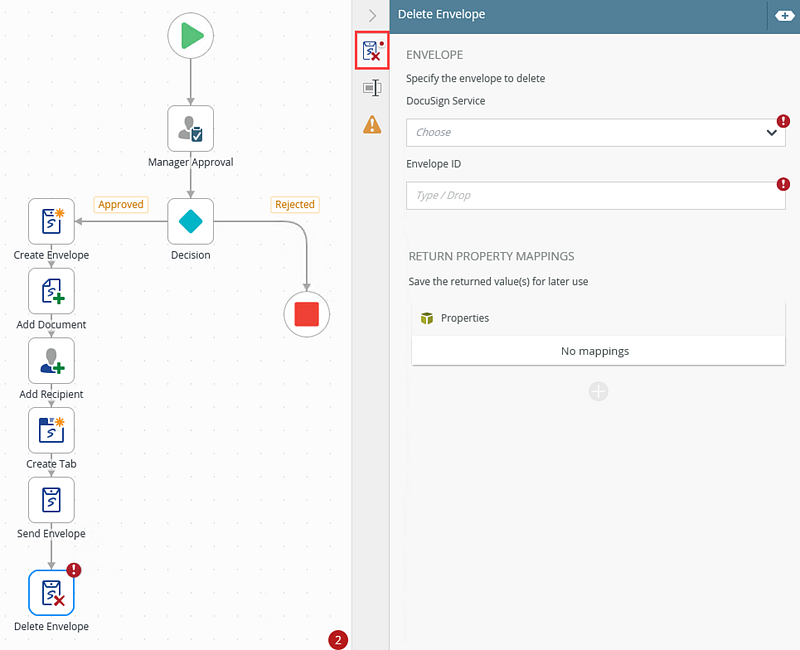This screenshot has width=800, height=650.
Task: Select the Add Recipient step
Action: (x=51, y=361)
